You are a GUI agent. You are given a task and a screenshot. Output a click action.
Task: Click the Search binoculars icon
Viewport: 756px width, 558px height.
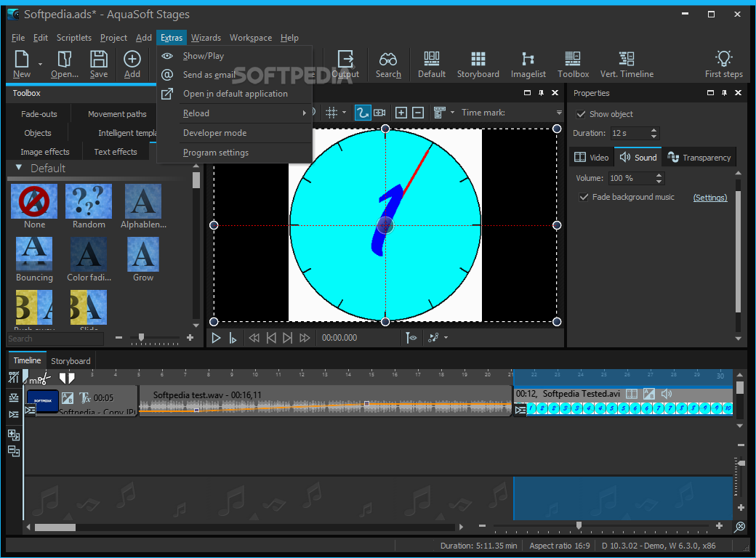pos(388,60)
